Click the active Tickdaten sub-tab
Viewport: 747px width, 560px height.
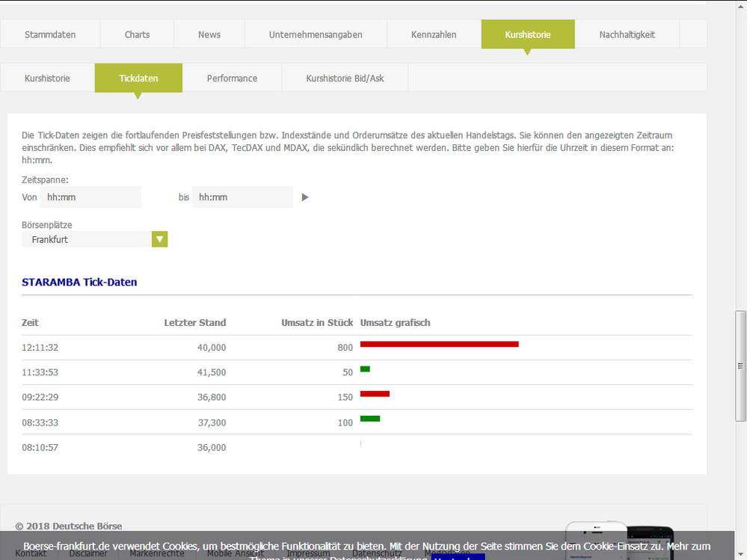click(138, 78)
